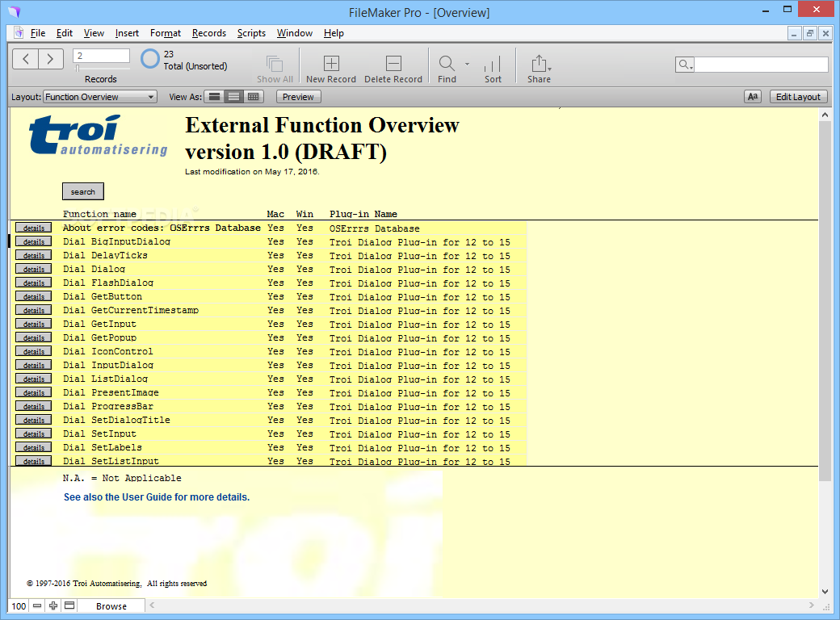Screen dimensions: 840x620
Task: Click zoom level 100 button
Action: [x=19, y=606]
